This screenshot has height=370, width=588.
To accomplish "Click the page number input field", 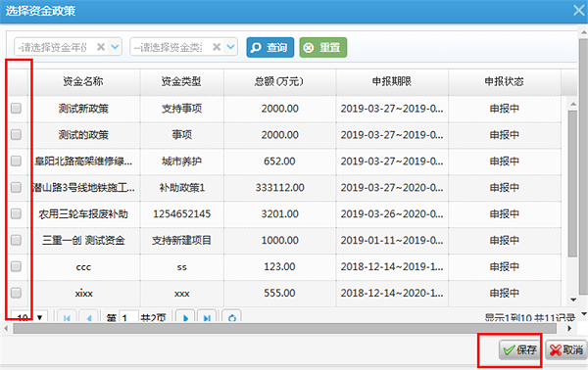I will 128,317.
